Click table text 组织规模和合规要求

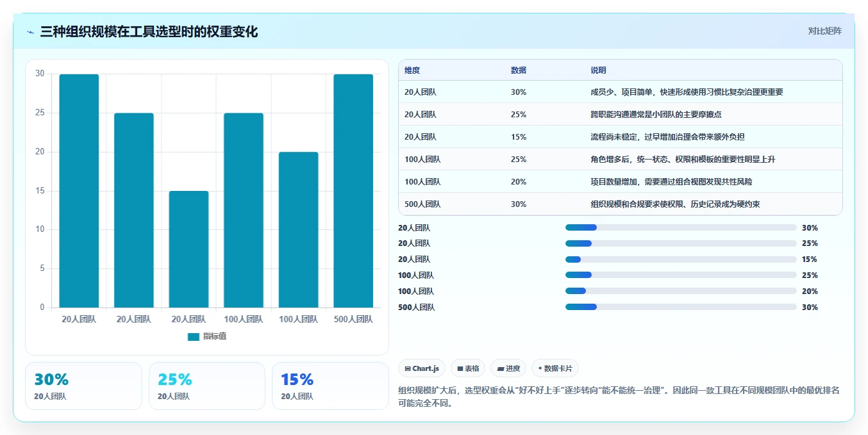click(625, 204)
